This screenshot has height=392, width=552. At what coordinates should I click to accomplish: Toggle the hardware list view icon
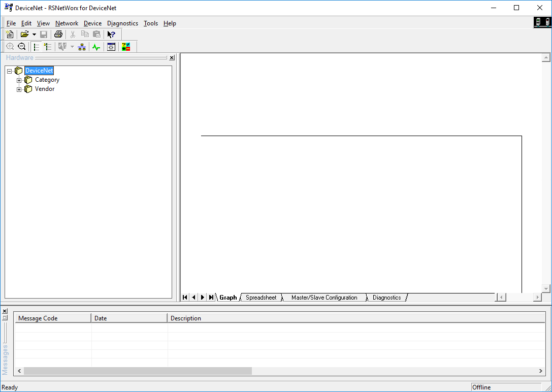(36, 46)
